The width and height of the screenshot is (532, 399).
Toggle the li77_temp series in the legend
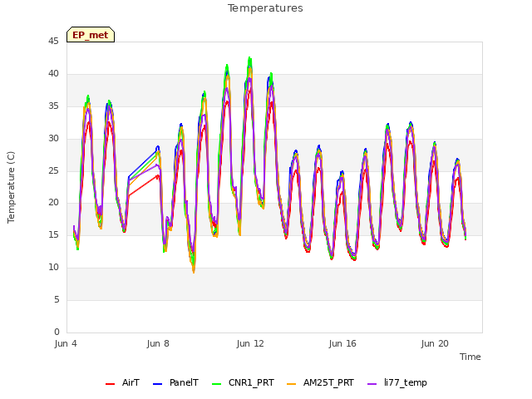[397, 382]
